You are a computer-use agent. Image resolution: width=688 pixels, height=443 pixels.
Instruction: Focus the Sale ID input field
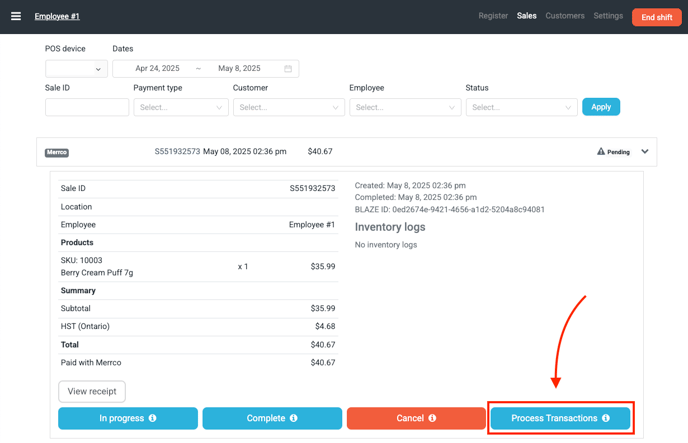pos(87,107)
